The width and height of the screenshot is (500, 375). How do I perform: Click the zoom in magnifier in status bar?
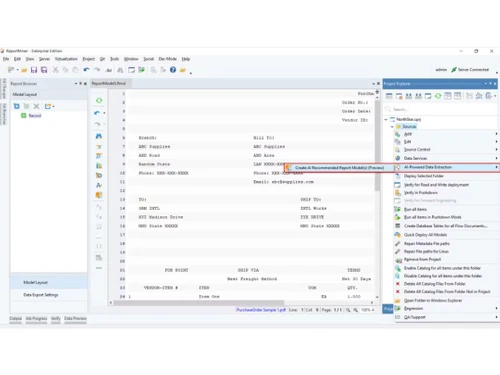[356, 310]
